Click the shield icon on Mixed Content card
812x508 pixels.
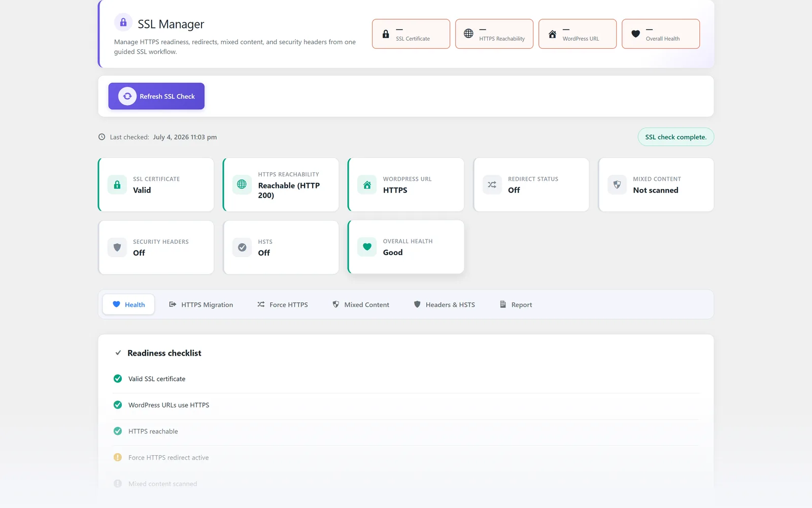tap(617, 184)
